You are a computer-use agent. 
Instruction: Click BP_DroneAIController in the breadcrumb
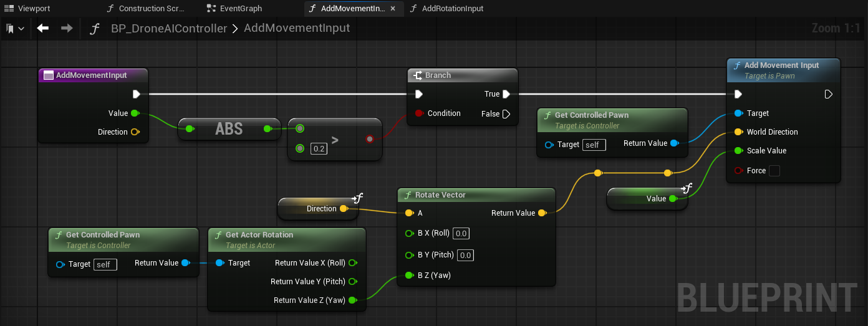tap(168, 28)
